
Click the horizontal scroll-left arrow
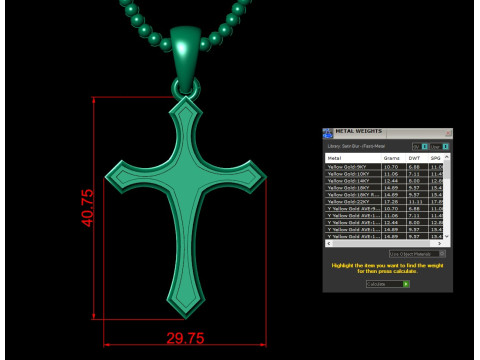(x=329, y=243)
